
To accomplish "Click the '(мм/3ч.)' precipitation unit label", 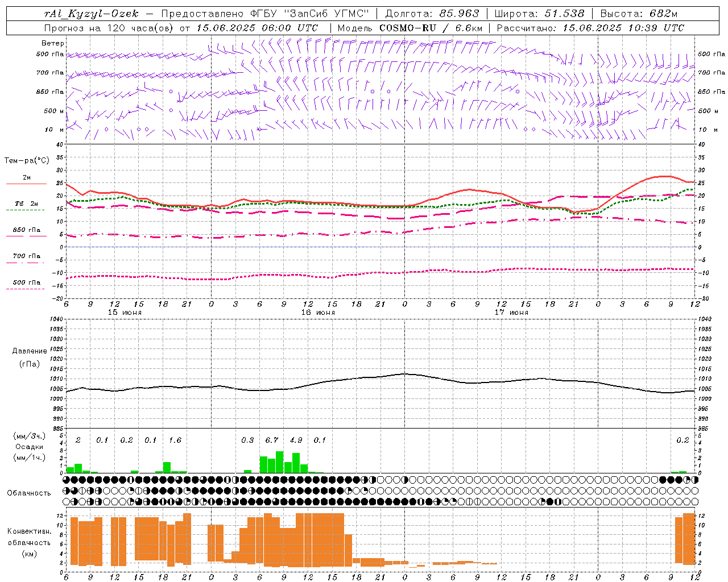I will 30,436.
